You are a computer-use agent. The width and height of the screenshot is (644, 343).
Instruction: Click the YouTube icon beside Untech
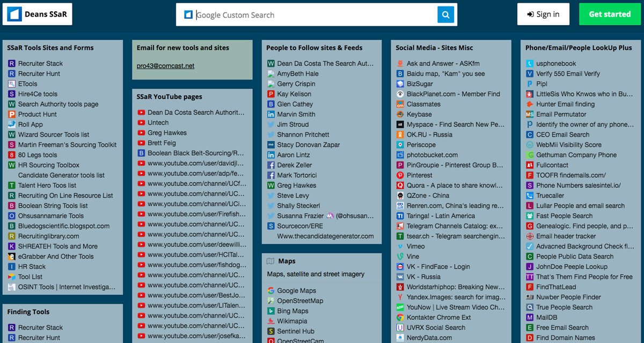[141, 123]
